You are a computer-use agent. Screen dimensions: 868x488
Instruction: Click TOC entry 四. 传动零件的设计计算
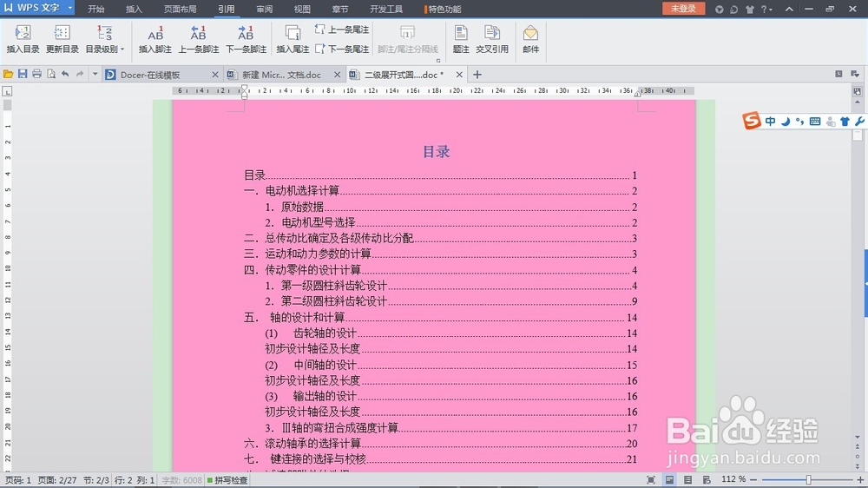[441, 270]
